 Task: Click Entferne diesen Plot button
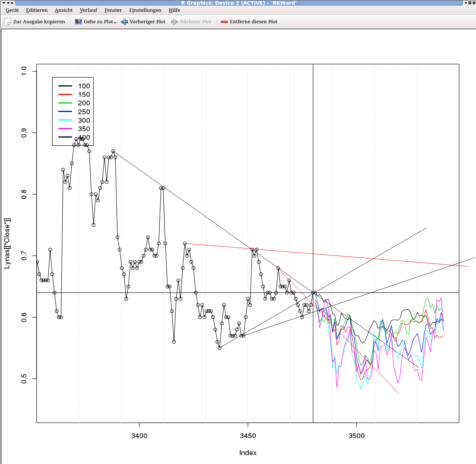[253, 22]
